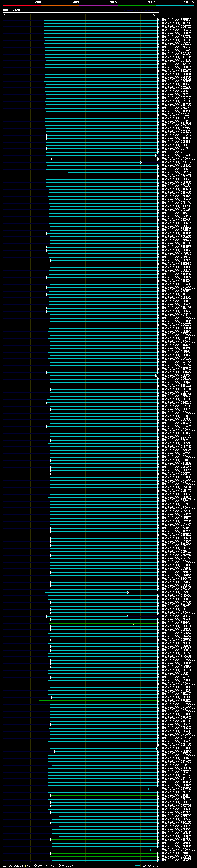The width and height of the screenshot is (197, 868).
Task: Click label UniRef100_A9S7M1
Action: pos(177,101)
